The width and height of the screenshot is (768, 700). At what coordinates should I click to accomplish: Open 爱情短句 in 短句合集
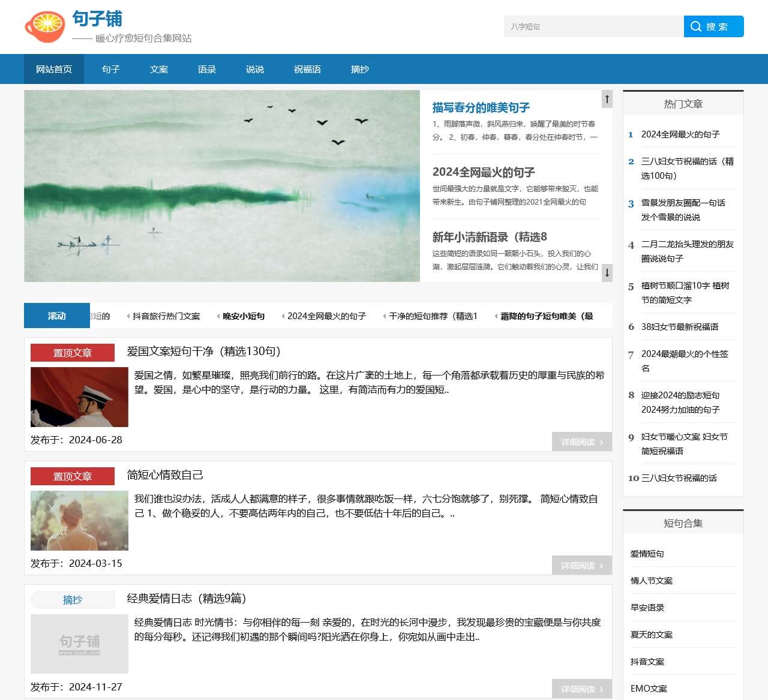tap(647, 554)
